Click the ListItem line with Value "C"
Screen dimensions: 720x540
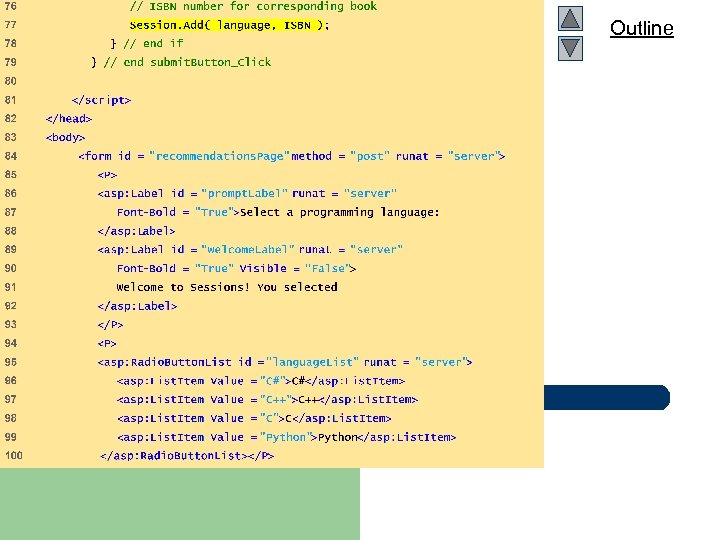click(254, 418)
